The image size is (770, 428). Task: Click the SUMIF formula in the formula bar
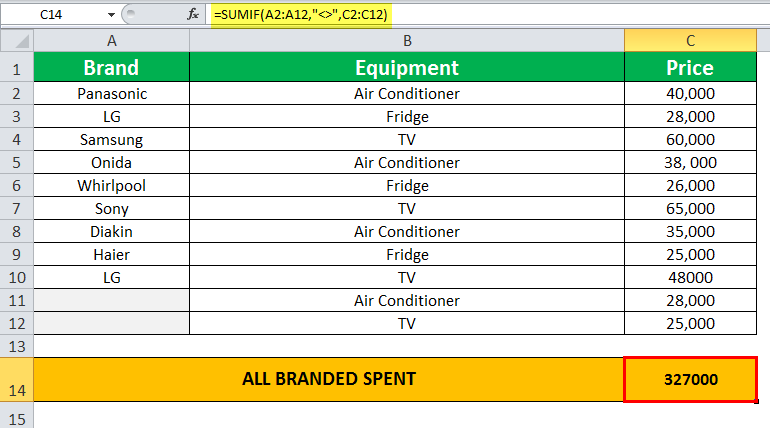pos(301,15)
